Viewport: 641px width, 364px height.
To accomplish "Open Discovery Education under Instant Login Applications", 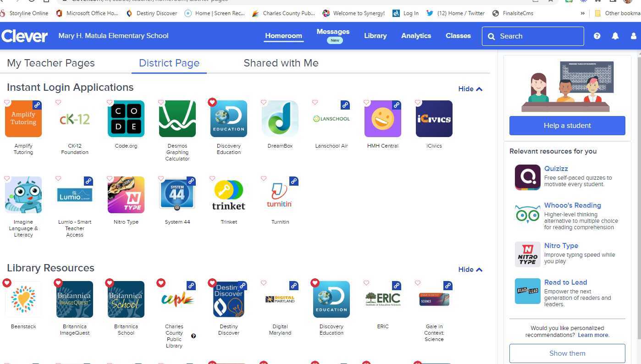I will click(x=229, y=119).
